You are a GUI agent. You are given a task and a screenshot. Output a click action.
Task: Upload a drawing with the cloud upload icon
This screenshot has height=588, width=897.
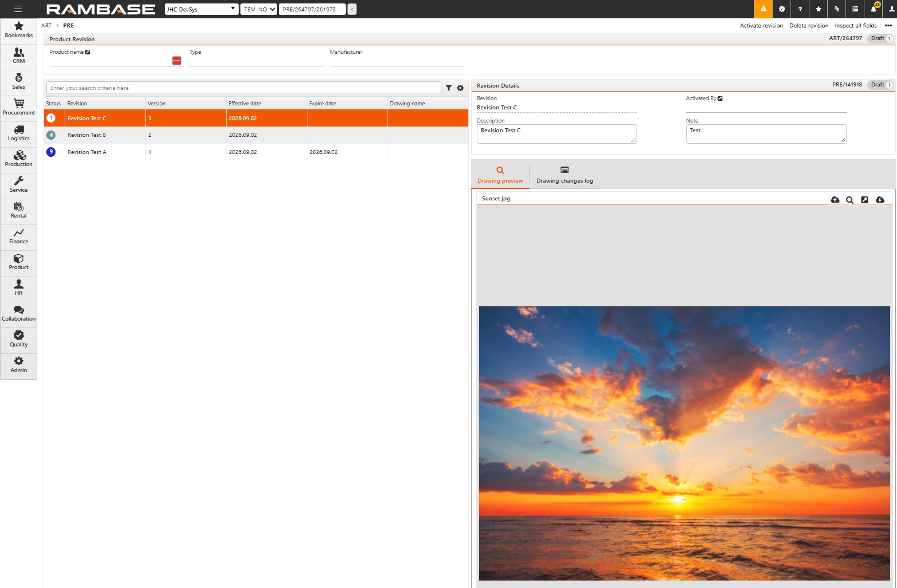tap(835, 200)
